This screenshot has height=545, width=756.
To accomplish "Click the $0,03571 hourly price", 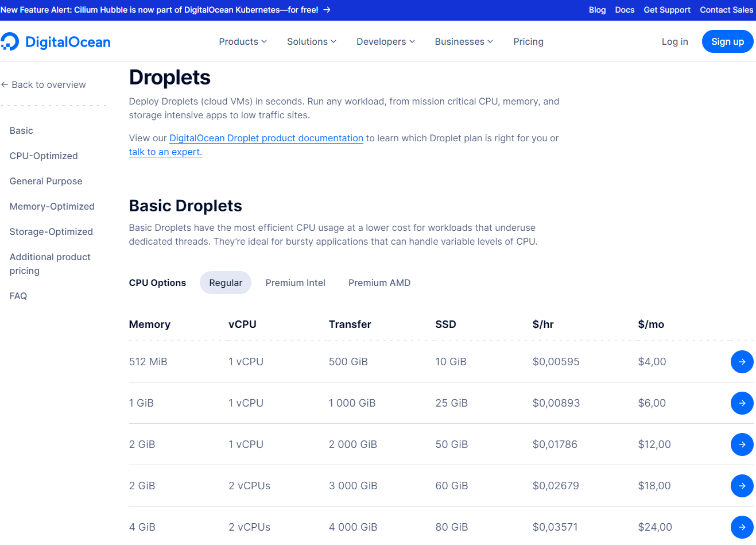I will coord(555,527).
